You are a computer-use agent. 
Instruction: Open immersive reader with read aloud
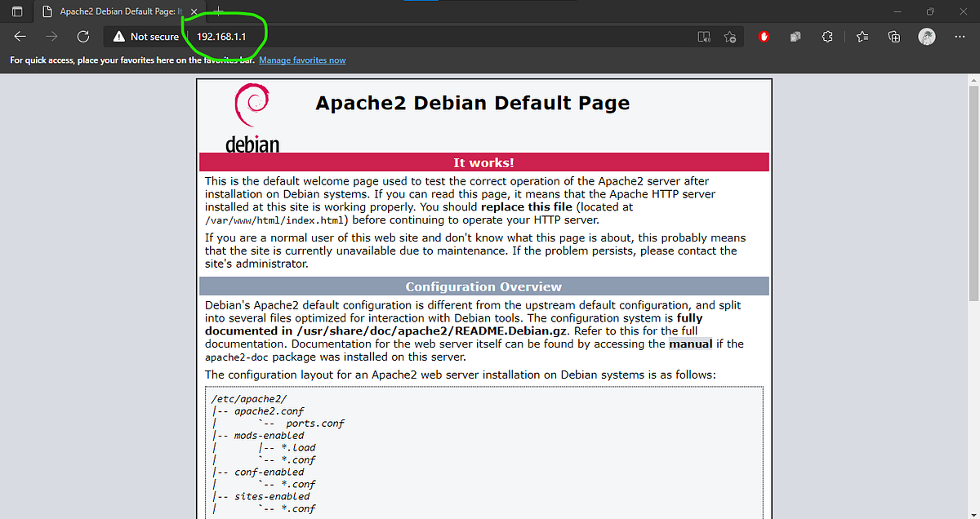pyautogui.click(x=704, y=37)
